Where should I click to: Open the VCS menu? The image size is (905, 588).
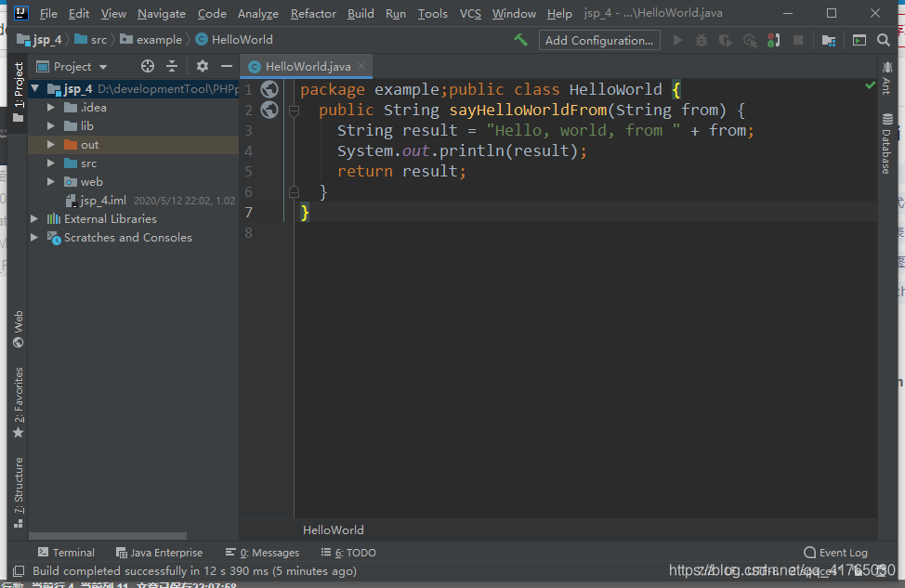[470, 13]
